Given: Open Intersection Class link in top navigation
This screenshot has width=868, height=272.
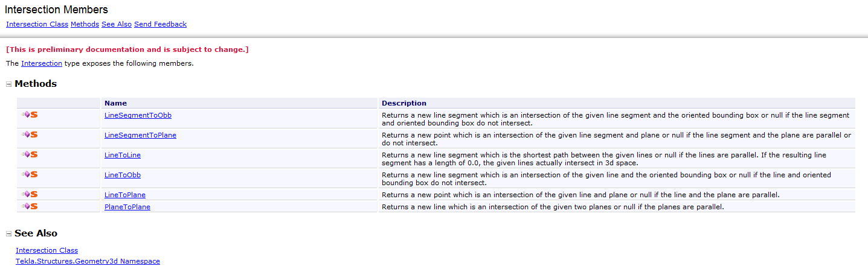Looking at the screenshot, I should click(x=37, y=25).
